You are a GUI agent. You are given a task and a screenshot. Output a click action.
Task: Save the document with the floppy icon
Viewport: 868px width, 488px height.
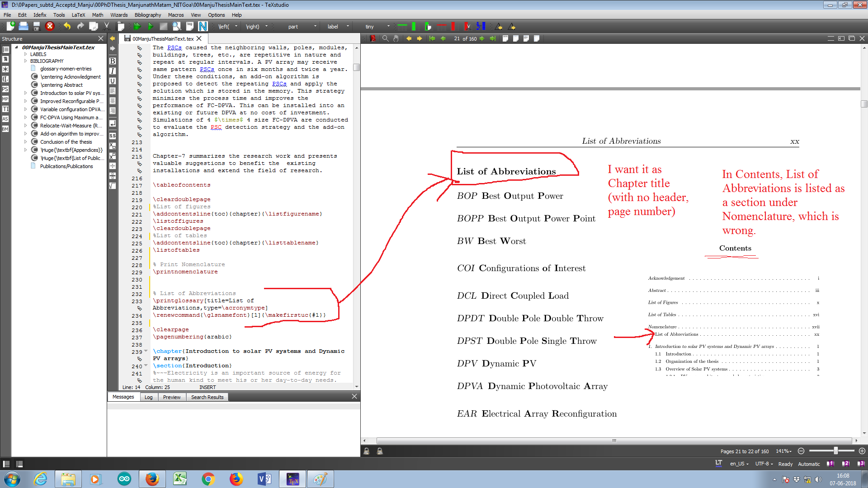tap(37, 26)
